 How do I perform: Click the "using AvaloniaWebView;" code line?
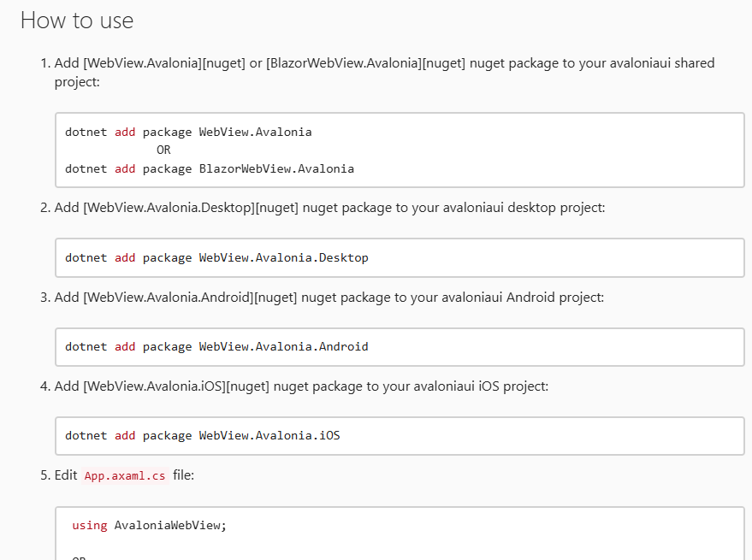coord(150,525)
